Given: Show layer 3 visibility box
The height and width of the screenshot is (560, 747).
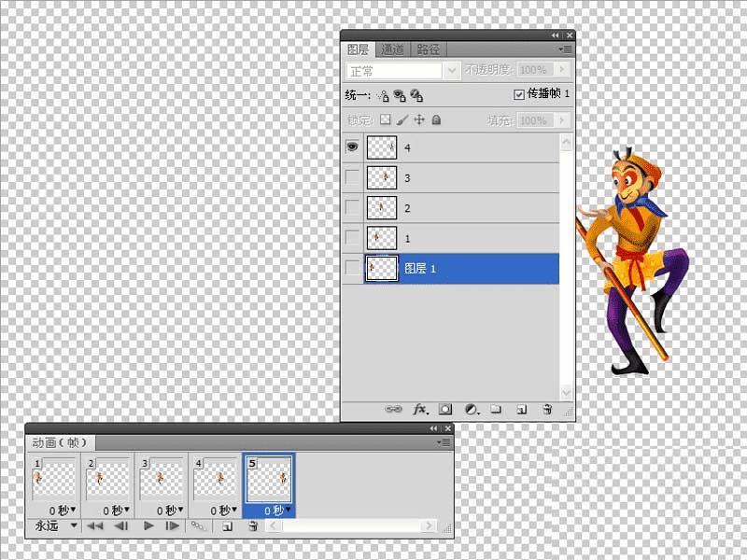Looking at the screenshot, I should point(352,177).
